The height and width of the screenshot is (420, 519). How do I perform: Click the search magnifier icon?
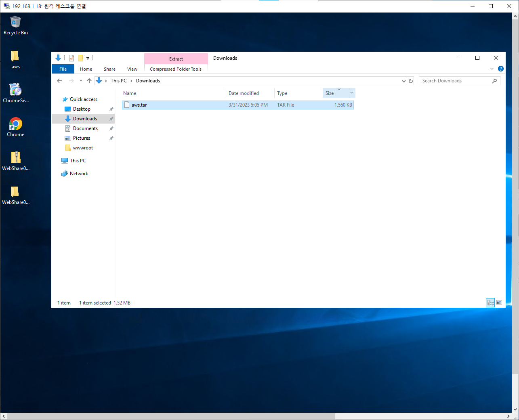(x=494, y=81)
